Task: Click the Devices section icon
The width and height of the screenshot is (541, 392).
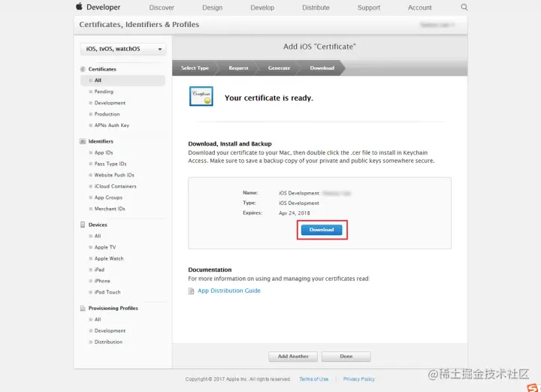Action: [x=83, y=225]
